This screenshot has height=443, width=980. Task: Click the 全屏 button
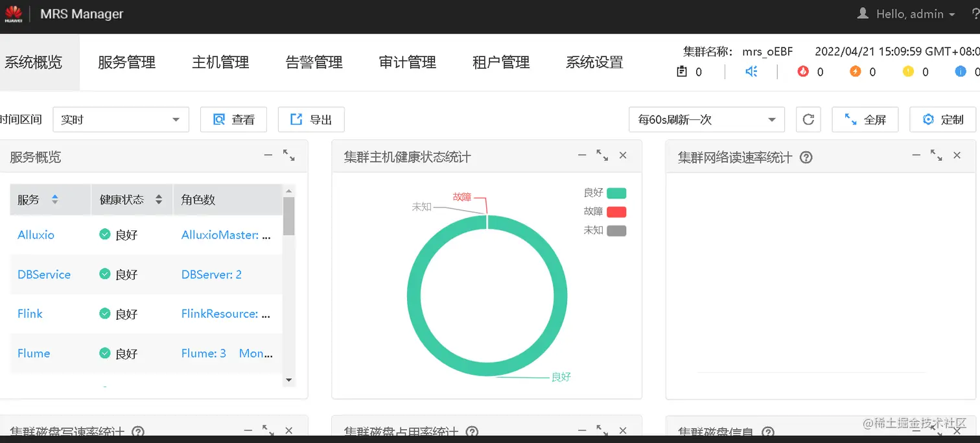click(865, 119)
